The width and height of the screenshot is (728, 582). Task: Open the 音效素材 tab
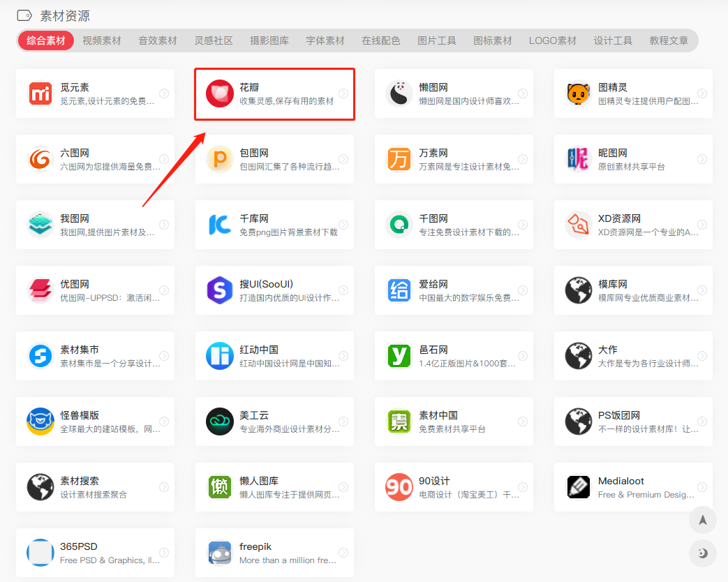tap(157, 40)
